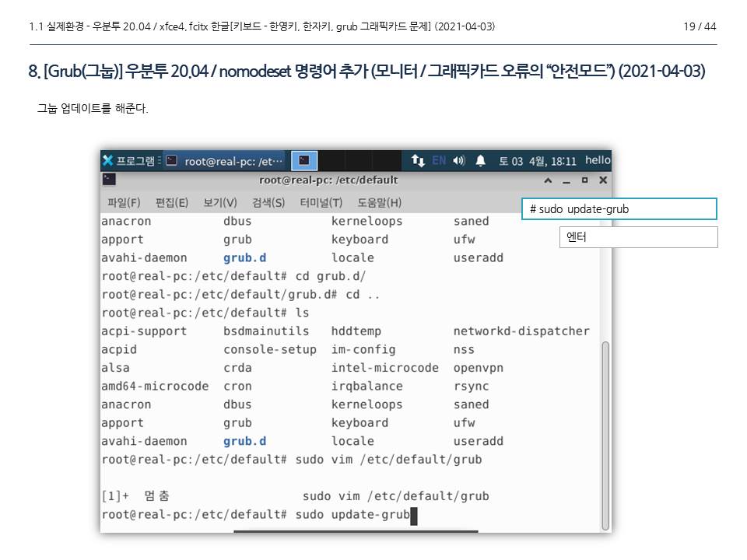Open the 도움말(H) menu

pyautogui.click(x=380, y=202)
